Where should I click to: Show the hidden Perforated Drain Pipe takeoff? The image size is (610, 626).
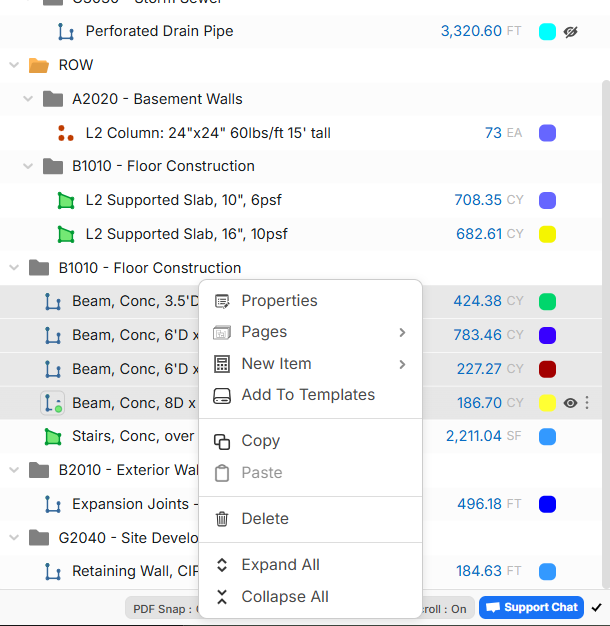[571, 32]
